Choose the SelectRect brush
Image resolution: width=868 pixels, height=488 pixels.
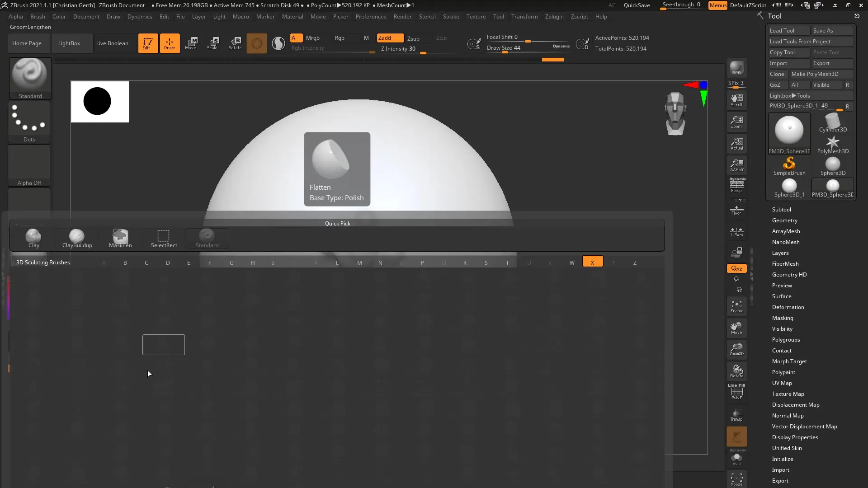[x=164, y=238]
